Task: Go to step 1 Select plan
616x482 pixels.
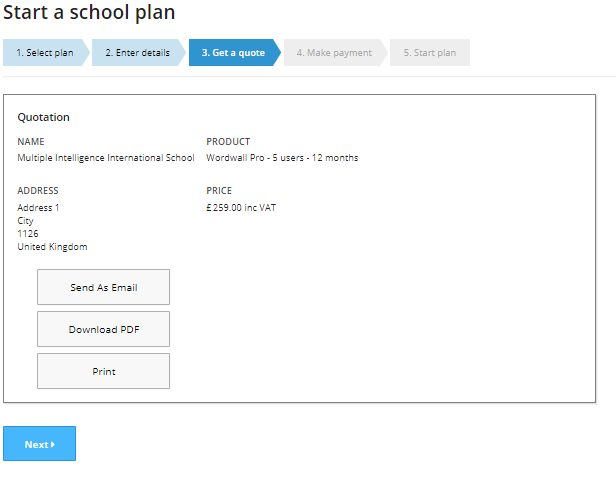Action: click(46, 53)
